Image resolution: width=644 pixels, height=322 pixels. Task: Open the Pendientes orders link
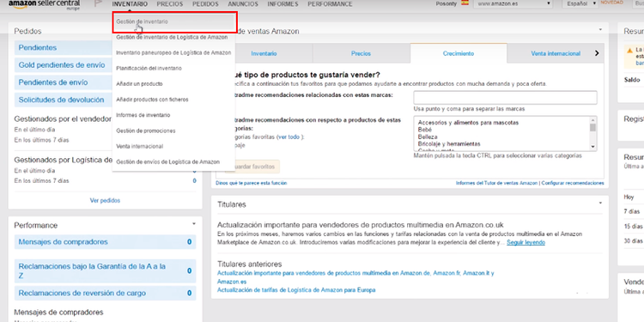[x=38, y=47]
